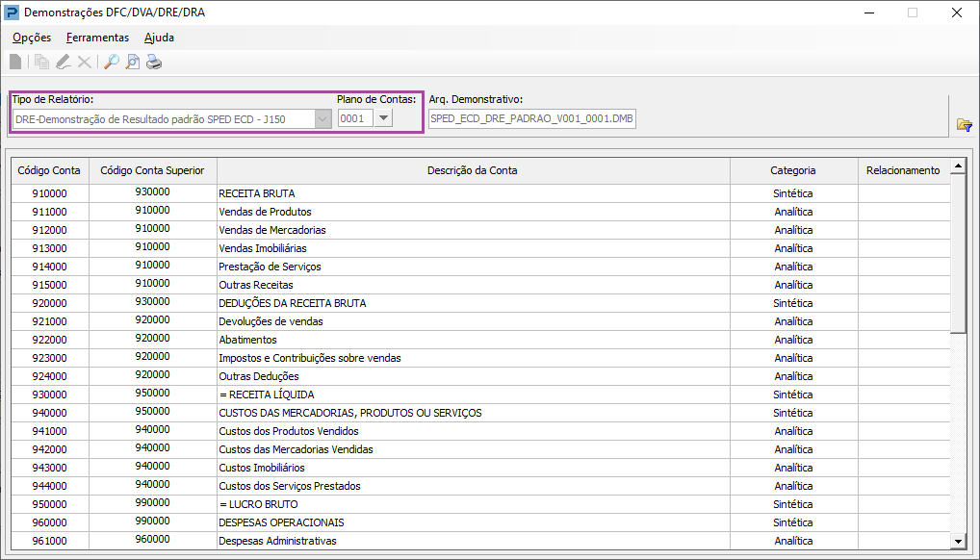The image size is (980, 560).
Task: Edit the selected record with the pencil icon
Action: pyautogui.click(x=61, y=60)
